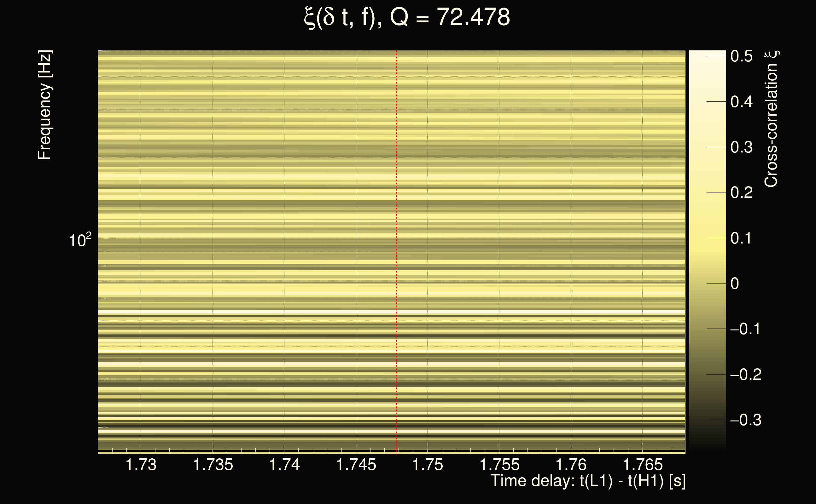Click the 1.735 time delay tick label

pos(213,465)
